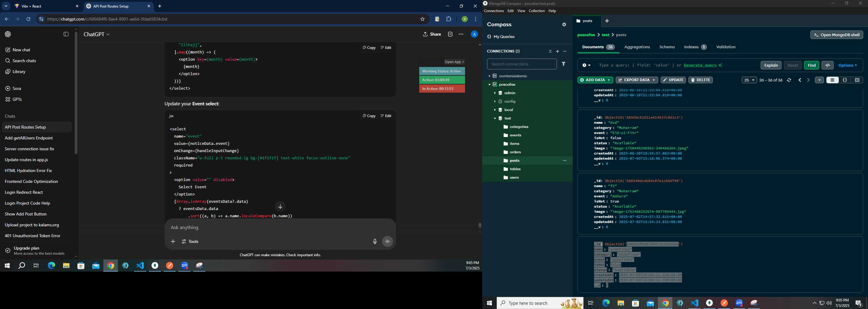This screenshot has height=309, width=868.
Task: Open the Connections menu in Compass
Action: pyautogui.click(x=494, y=11)
